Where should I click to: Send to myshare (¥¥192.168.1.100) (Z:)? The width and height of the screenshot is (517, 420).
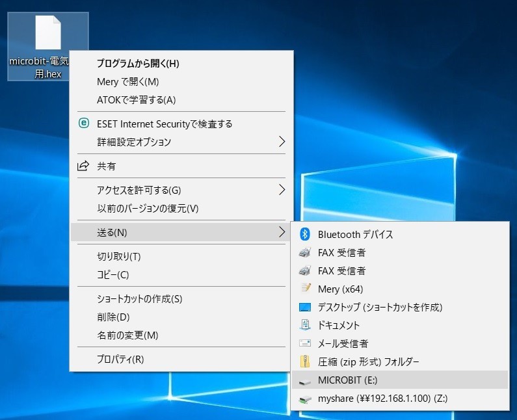click(x=400, y=399)
